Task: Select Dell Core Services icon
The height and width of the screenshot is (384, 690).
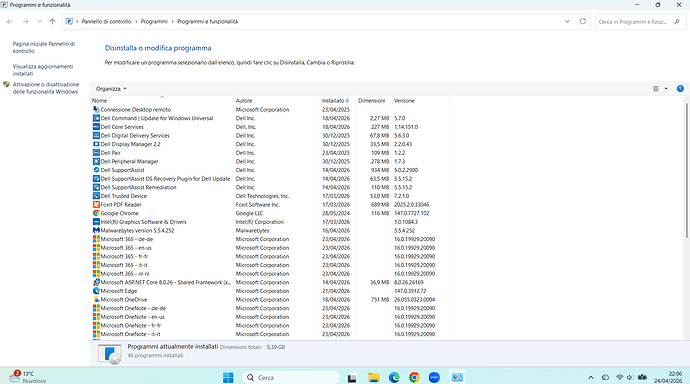Action: click(x=96, y=127)
